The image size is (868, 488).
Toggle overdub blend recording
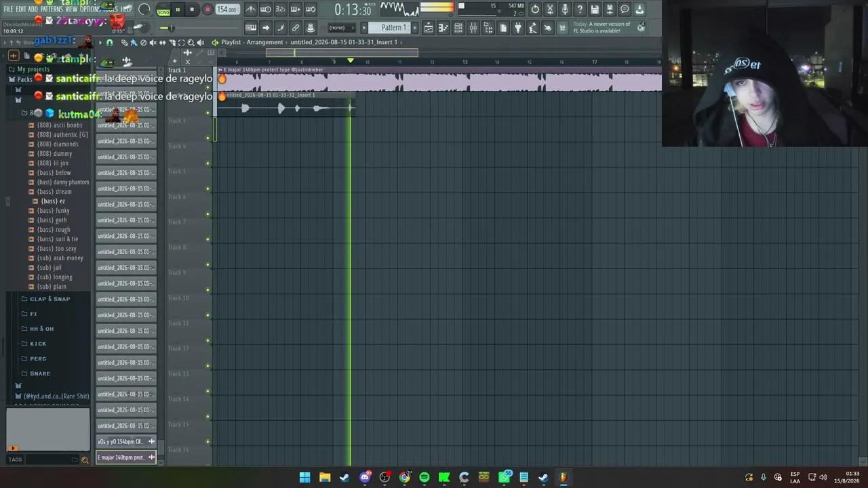[x=295, y=9]
